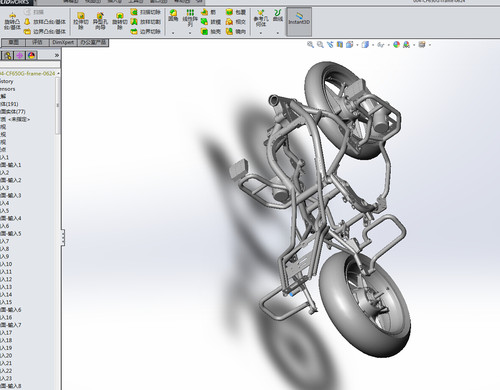Open the View Orientation dropdown arrow
Image resolution: width=500 pixels, height=390 pixels.
click(x=357, y=45)
